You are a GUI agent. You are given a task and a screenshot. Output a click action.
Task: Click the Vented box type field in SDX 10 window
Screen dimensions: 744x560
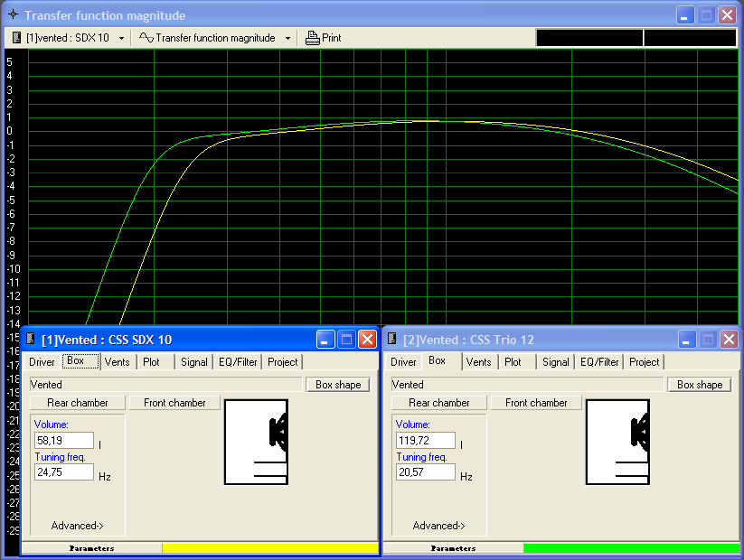pos(165,385)
